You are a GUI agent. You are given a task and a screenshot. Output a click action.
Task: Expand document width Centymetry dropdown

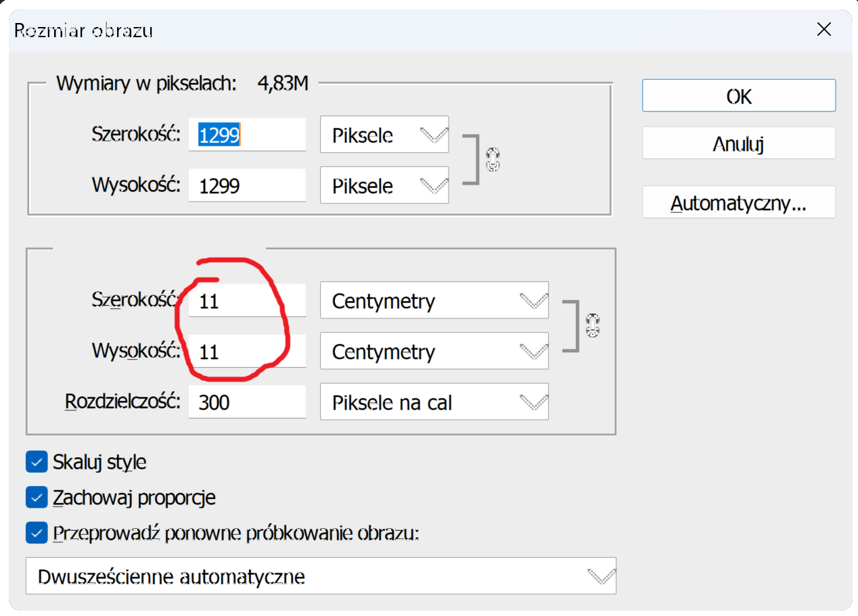tap(434, 301)
